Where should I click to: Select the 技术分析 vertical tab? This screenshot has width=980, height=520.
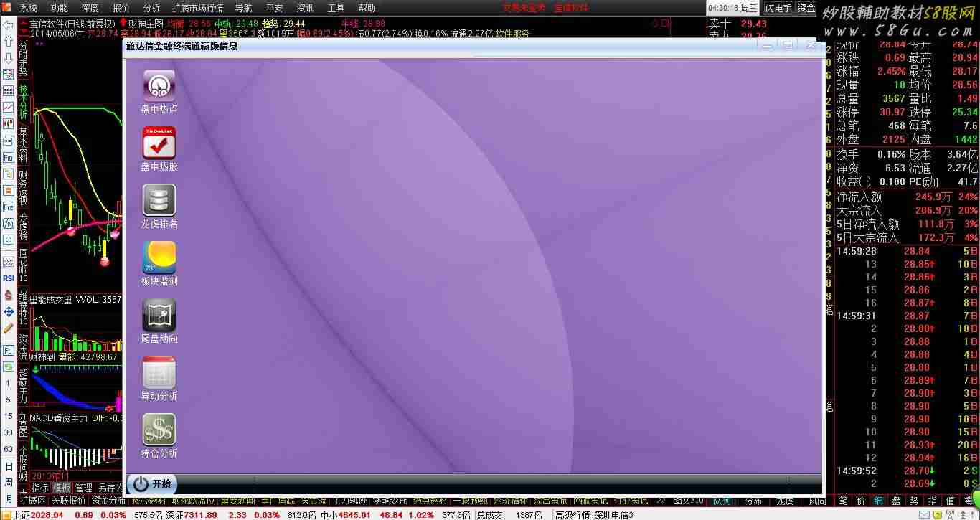[23, 103]
